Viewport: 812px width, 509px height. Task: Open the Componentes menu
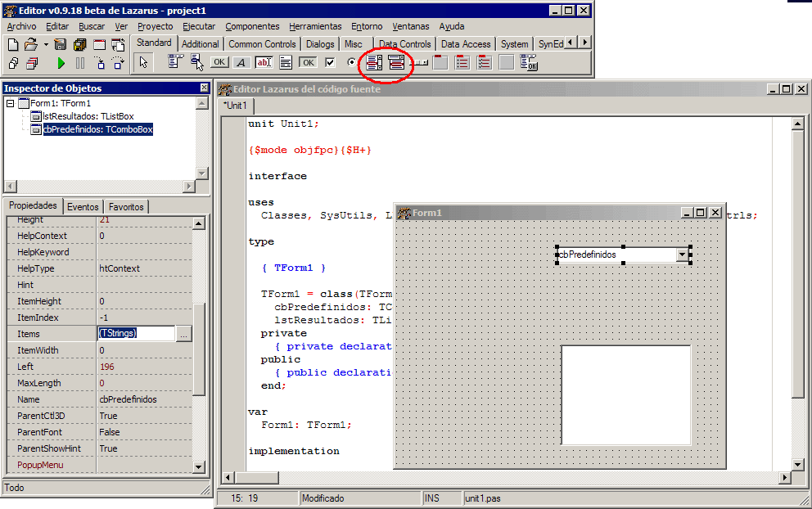click(252, 26)
